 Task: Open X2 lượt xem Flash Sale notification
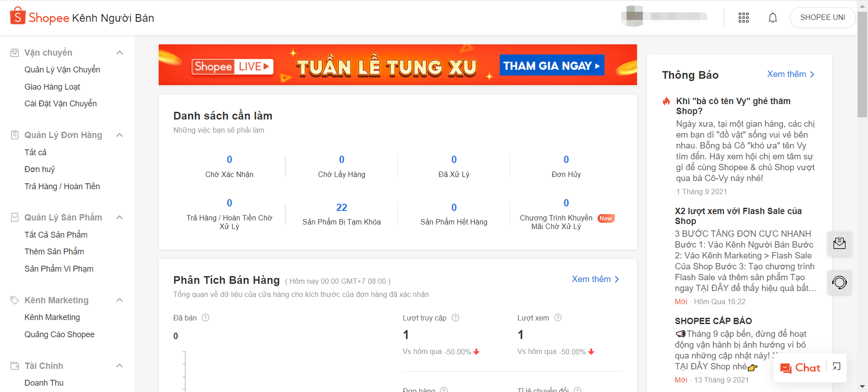746,256
